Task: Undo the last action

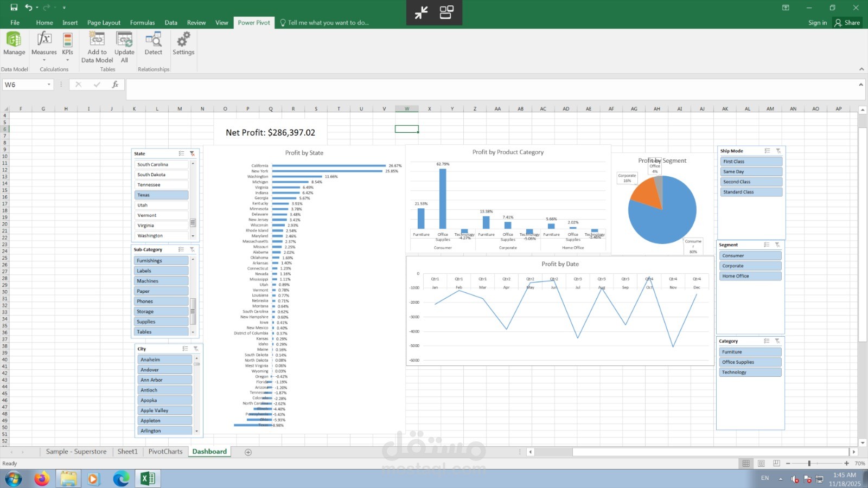Action: pos(28,8)
